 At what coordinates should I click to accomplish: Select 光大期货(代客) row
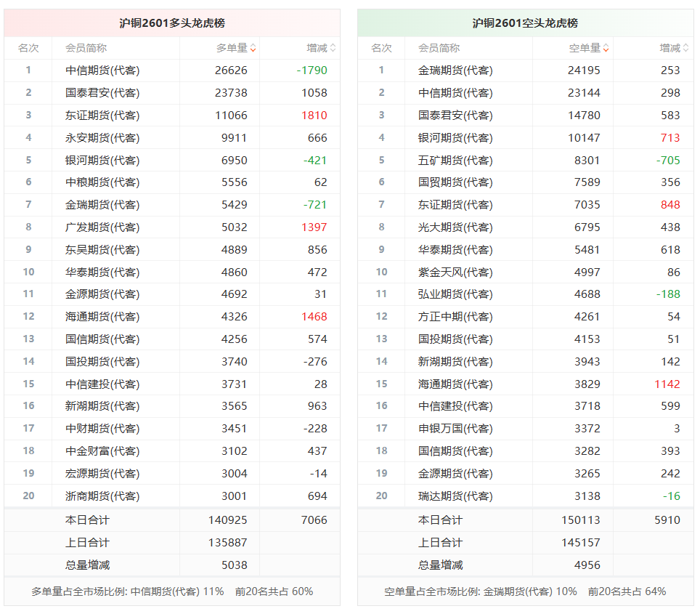click(526, 227)
